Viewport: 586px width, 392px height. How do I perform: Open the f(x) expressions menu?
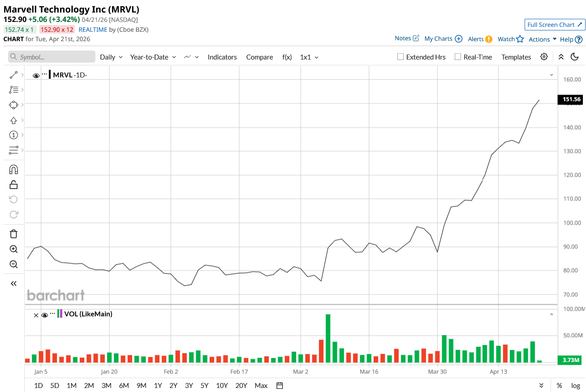[x=287, y=57]
